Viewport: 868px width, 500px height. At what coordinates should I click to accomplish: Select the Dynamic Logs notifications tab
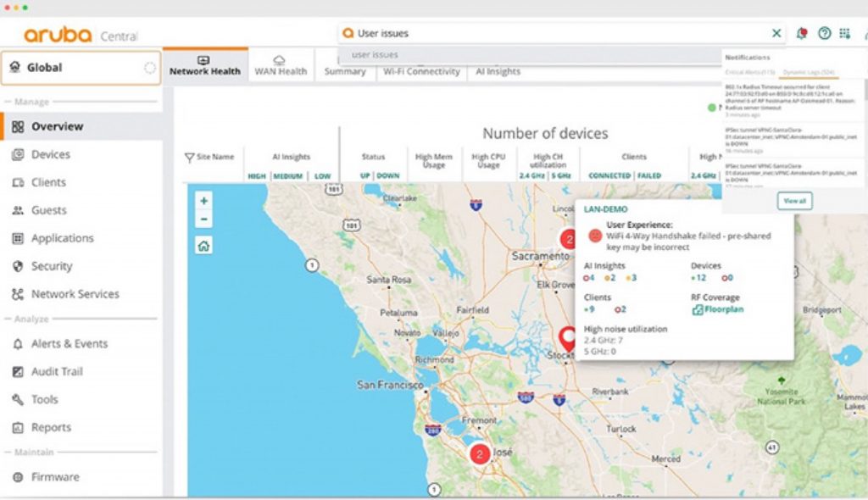809,73
